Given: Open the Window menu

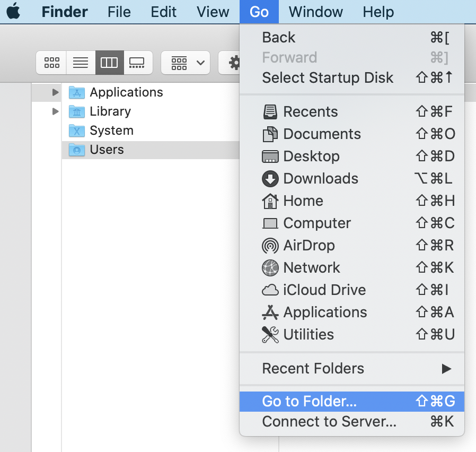Looking at the screenshot, I should 316,12.
